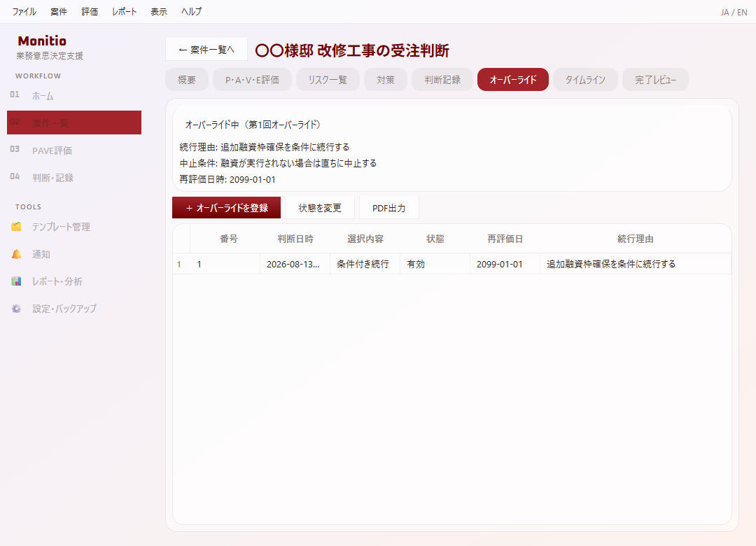Click the レポート・分析 chart icon
The width and height of the screenshot is (756, 546).
(16, 281)
